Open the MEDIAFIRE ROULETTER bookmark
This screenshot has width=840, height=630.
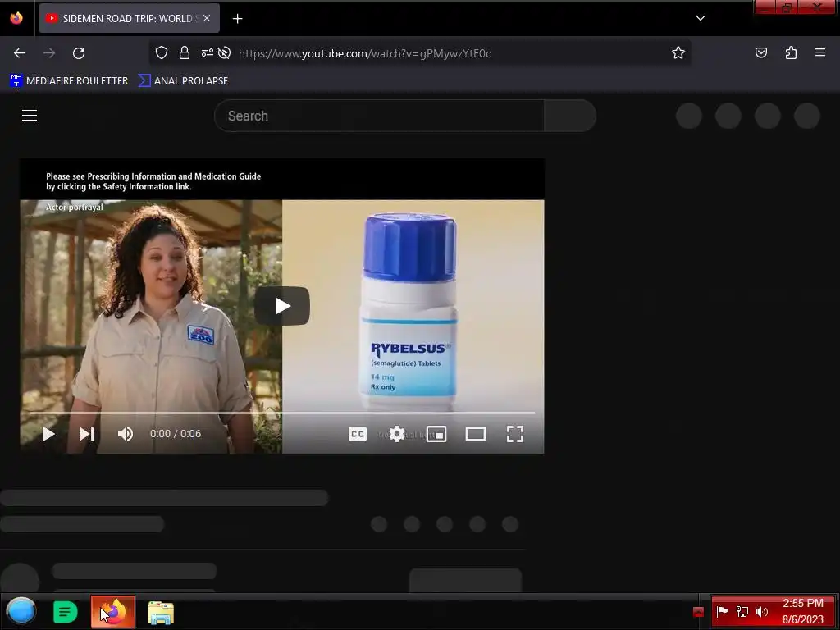[x=69, y=81]
